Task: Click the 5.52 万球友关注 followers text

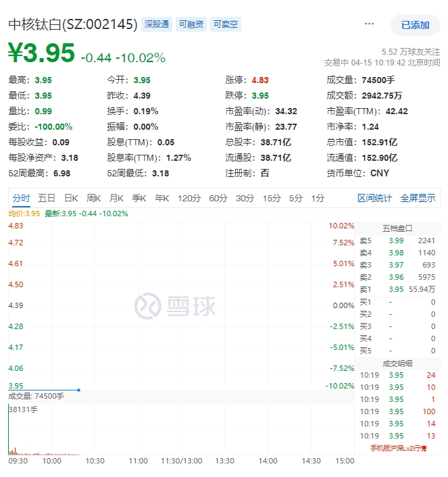Action: (411, 52)
